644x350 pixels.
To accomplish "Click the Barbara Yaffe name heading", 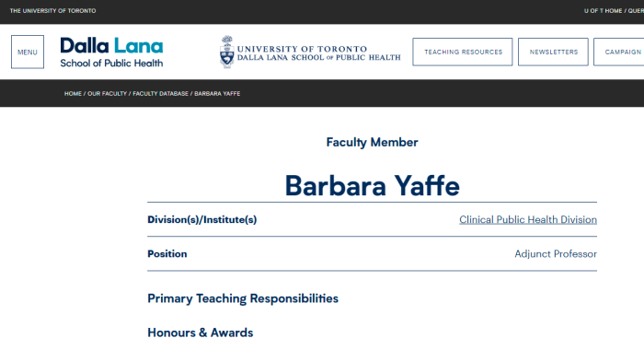I will pos(372,185).
